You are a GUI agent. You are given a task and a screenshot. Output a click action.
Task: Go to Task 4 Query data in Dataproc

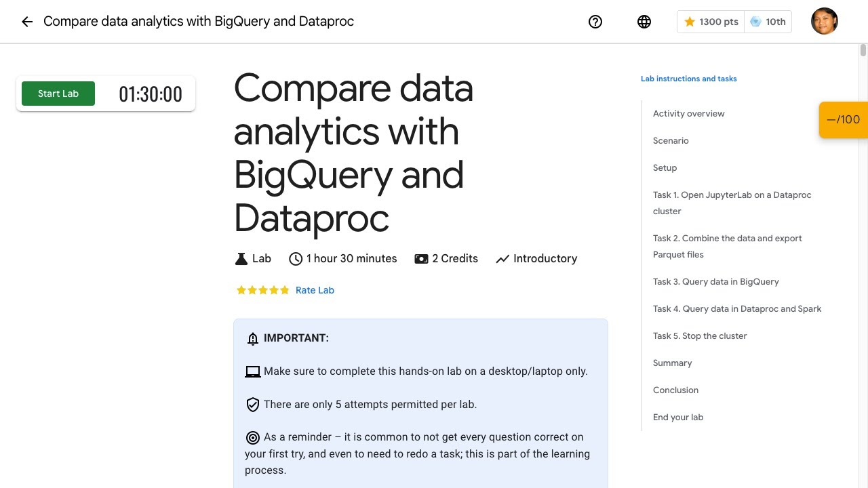point(737,308)
